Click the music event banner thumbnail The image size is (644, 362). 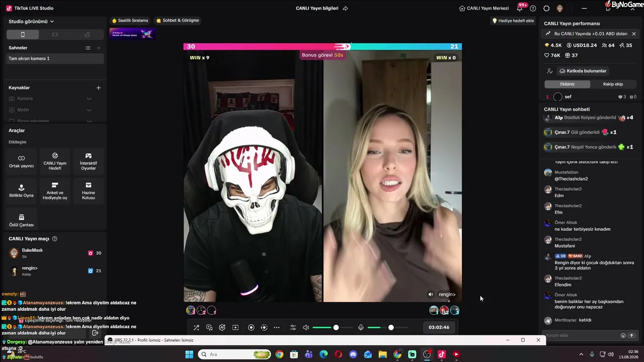pyautogui.click(x=133, y=34)
